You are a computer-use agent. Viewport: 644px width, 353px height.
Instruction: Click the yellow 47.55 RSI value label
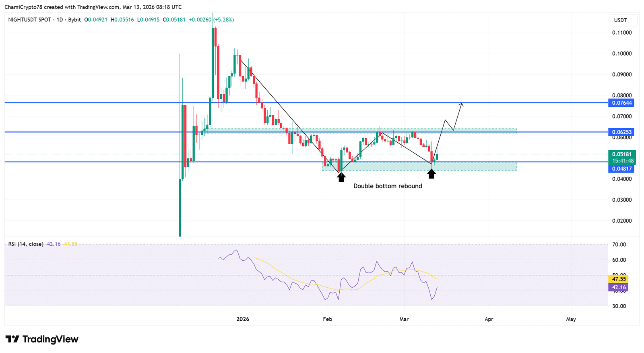[x=619, y=279]
